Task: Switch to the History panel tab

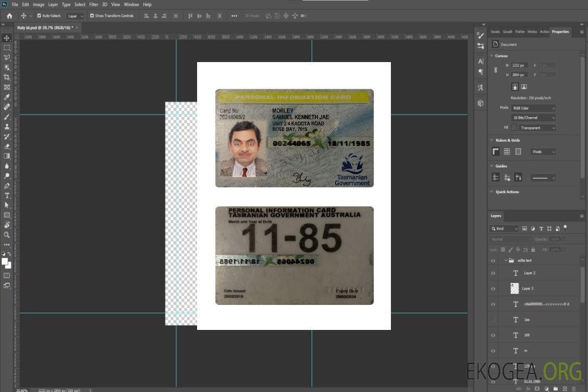Action: [532, 32]
